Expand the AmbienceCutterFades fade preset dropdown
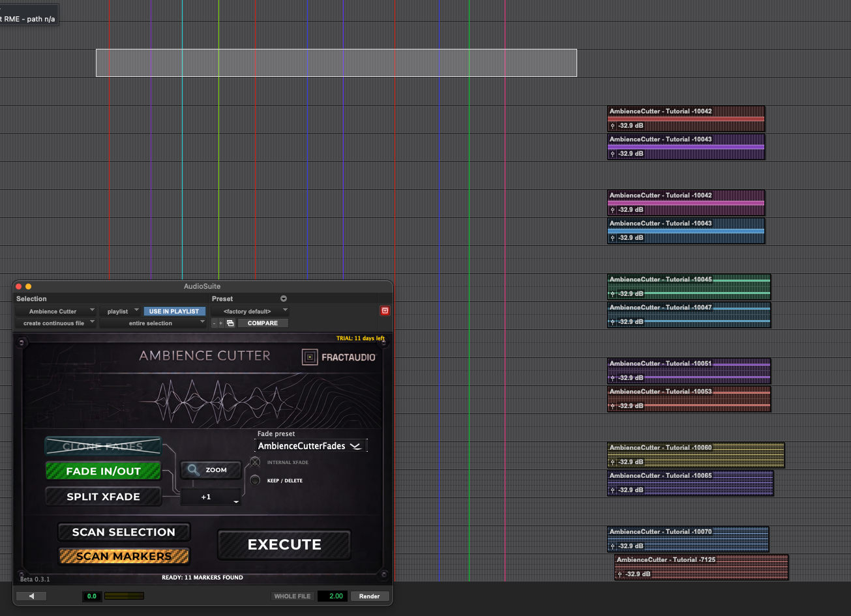The image size is (851, 616). point(310,446)
